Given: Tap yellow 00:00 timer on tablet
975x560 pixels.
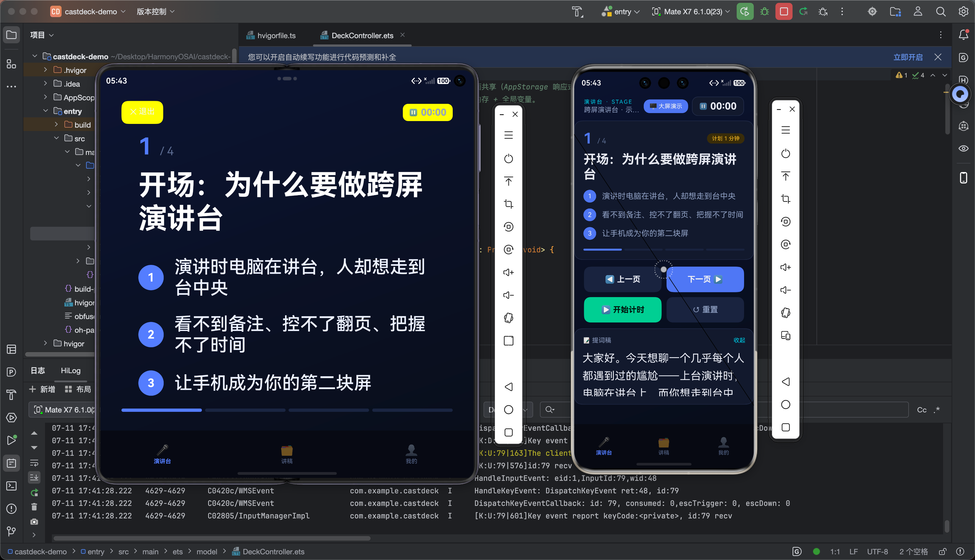Looking at the screenshot, I should tap(427, 112).
